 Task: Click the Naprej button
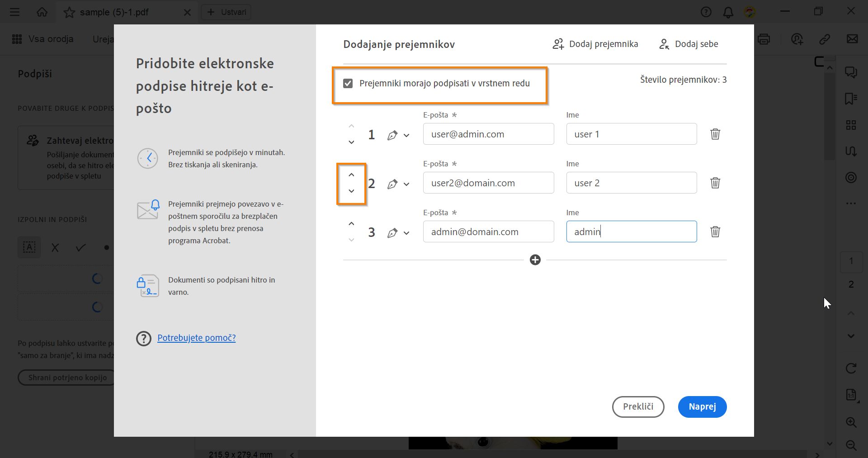point(703,406)
